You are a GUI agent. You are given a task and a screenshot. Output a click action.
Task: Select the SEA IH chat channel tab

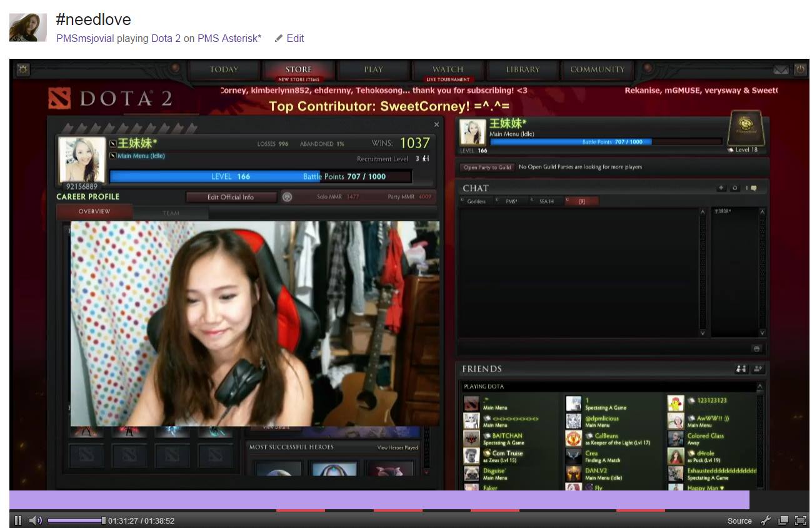(x=546, y=201)
